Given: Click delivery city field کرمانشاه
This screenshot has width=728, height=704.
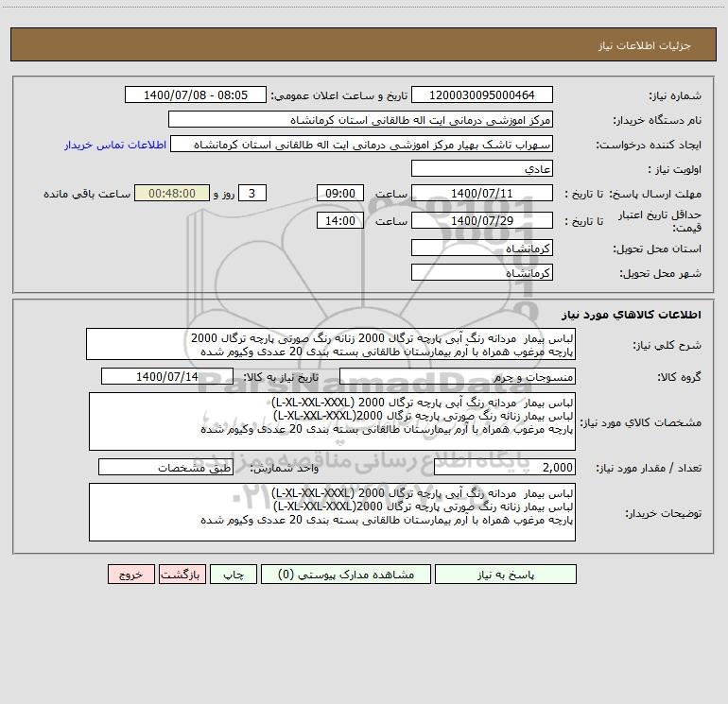Looking at the screenshot, I should click(x=482, y=272).
